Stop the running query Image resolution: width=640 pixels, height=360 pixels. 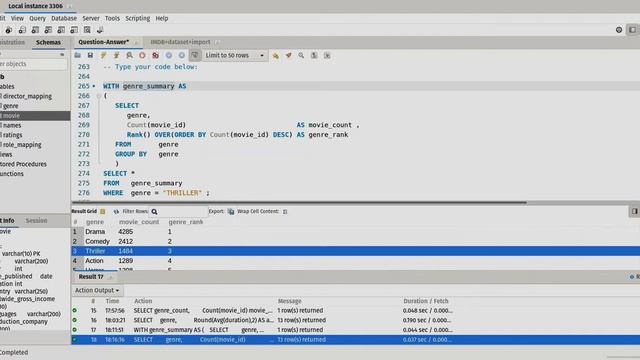[x=142, y=55]
